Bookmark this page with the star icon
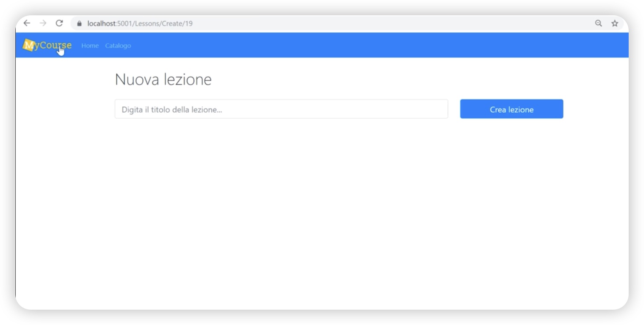644x325 pixels. tap(615, 23)
